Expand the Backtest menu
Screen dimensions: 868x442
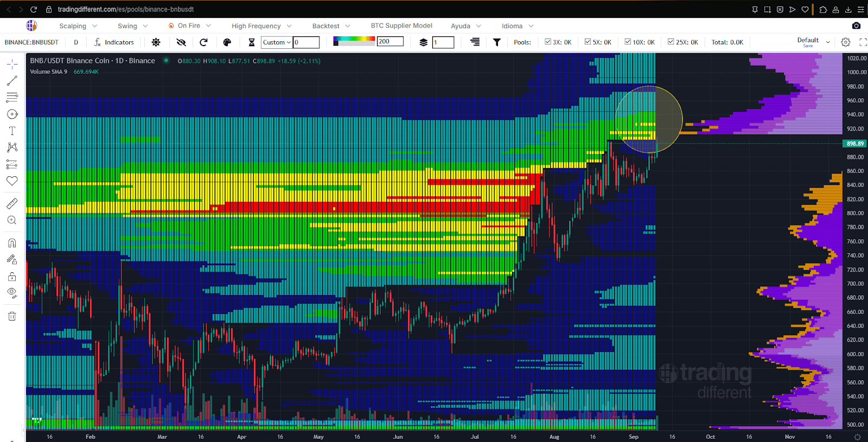tap(331, 26)
